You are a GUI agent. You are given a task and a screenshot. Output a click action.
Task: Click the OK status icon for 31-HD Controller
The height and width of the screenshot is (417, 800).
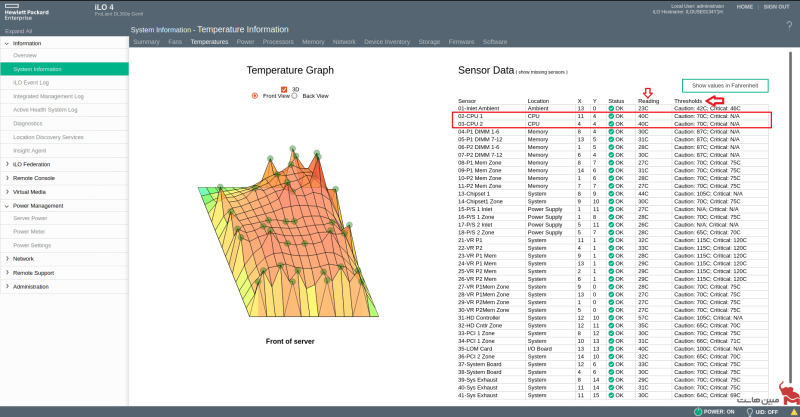tap(611, 317)
